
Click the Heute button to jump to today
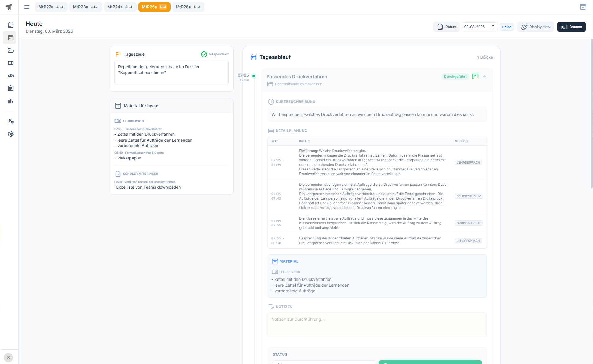[x=507, y=27]
